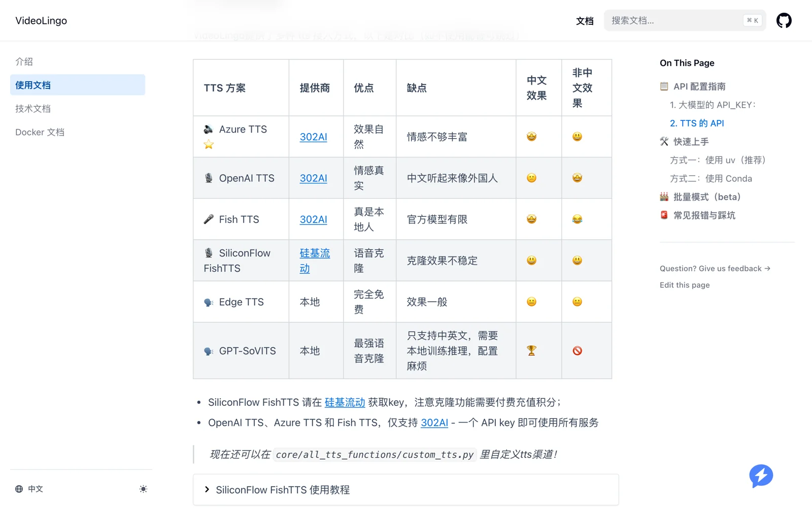This screenshot has width=812, height=508.
Task: Click the globe icon beside 中文
Action: [x=19, y=489]
